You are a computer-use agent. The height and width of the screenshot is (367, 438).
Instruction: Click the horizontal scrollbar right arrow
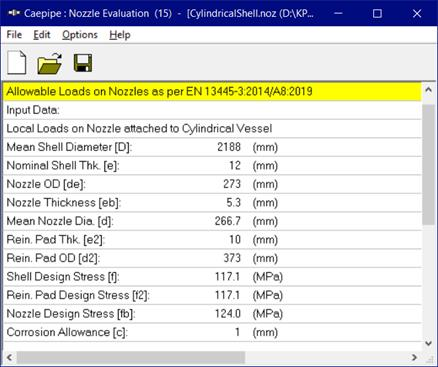414,358
